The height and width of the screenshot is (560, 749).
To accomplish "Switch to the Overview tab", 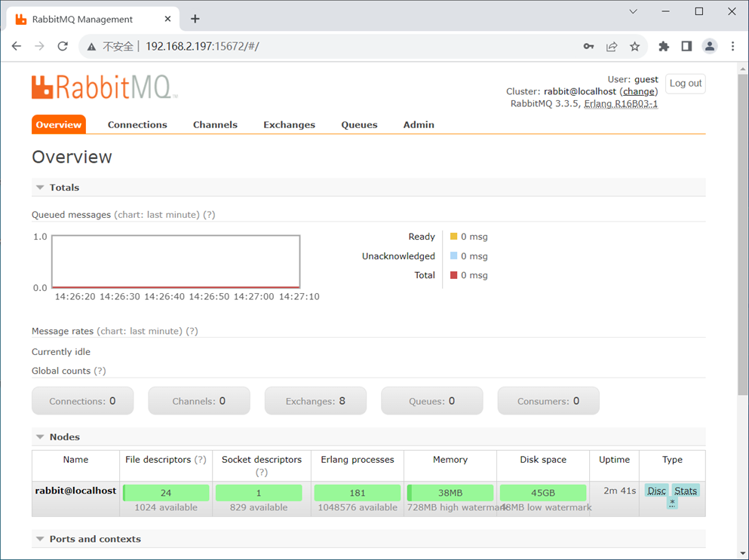I will (x=59, y=124).
